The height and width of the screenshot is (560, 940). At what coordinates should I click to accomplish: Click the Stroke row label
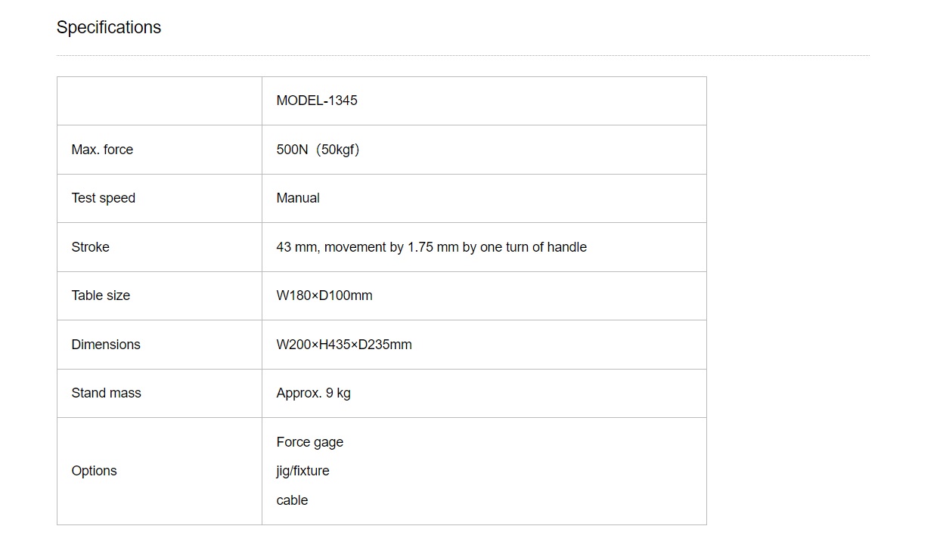point(91,247)
